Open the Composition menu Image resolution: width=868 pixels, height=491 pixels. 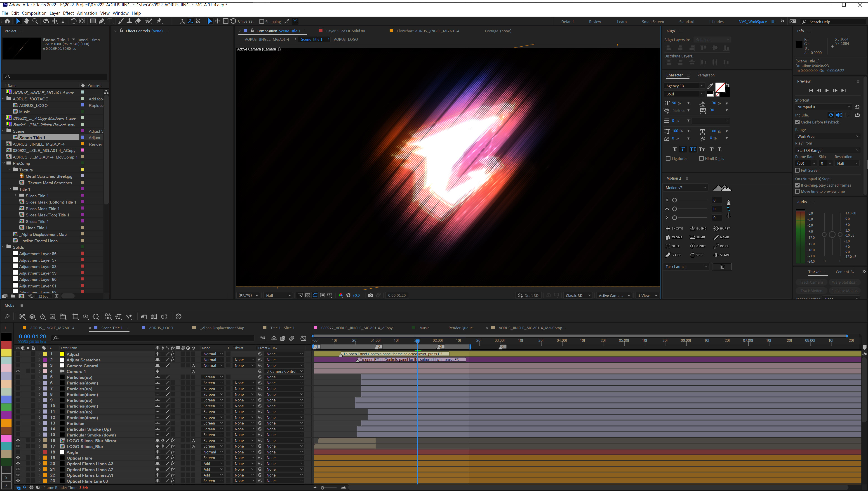point(34,13)
